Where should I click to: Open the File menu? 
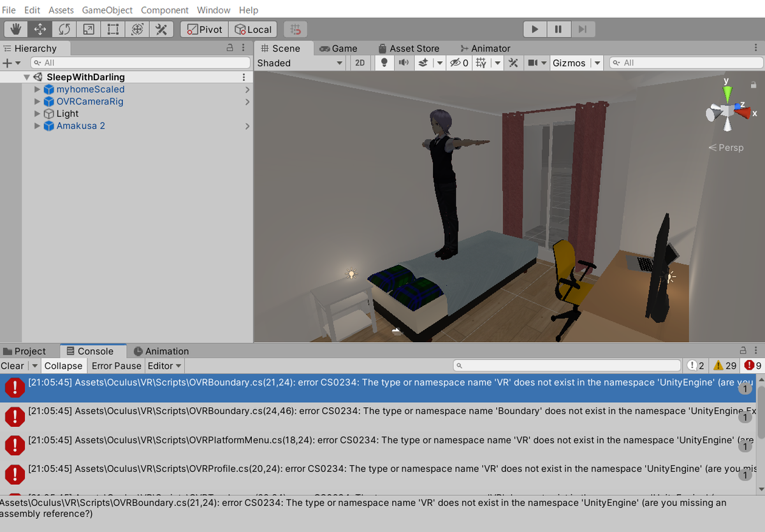point(9,10)
